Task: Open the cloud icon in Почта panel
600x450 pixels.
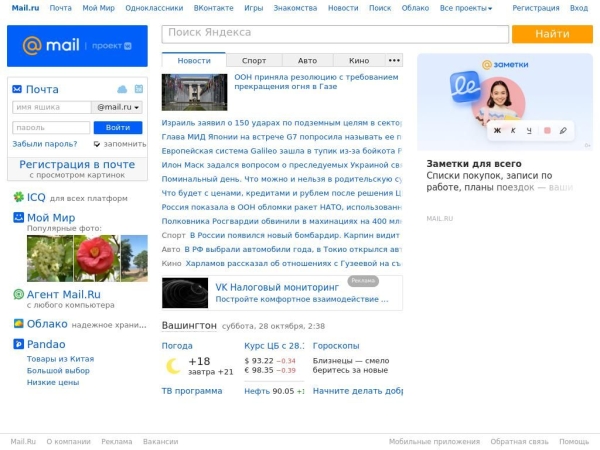Action: [122, 89]
